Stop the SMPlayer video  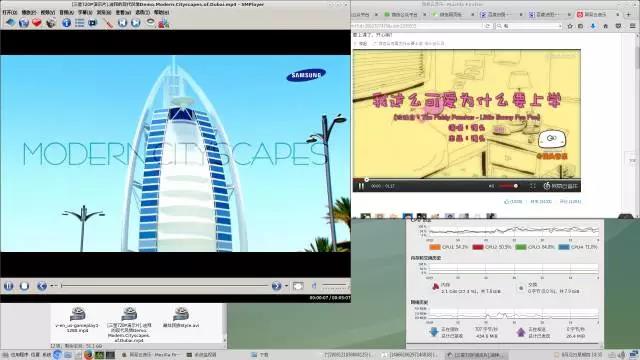point(24,286)
